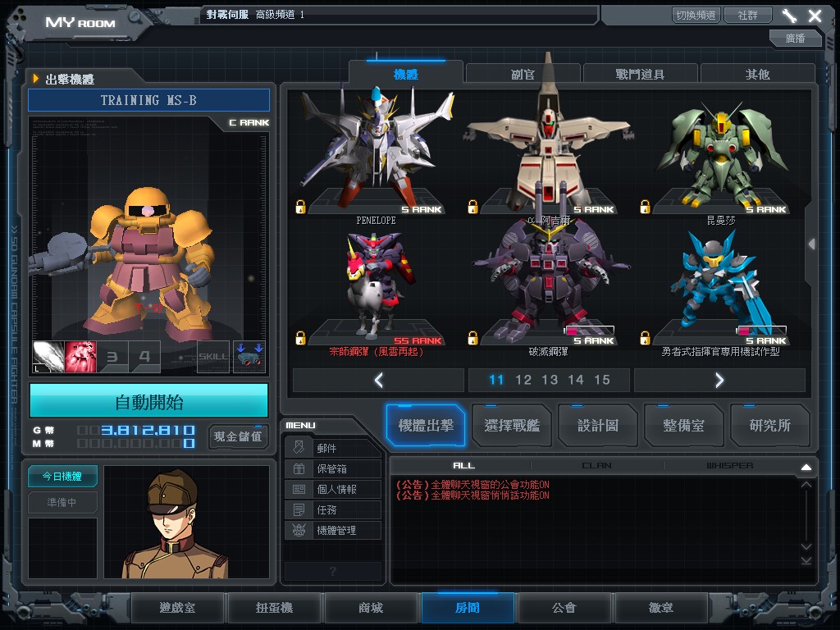The height and width of the screenshot is (630, 840).
Task: Click the lock icon on 勇者式指揮官專用機試作型
Action: 645,338
